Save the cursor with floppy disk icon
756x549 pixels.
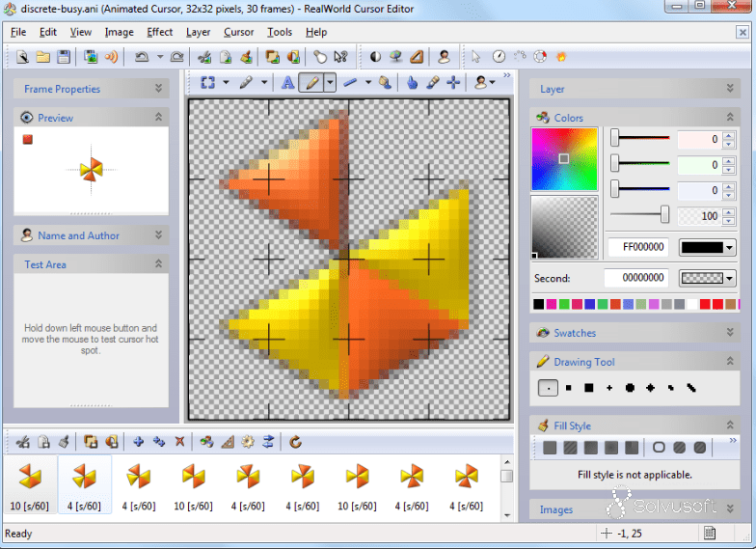[x=64, y=57]
